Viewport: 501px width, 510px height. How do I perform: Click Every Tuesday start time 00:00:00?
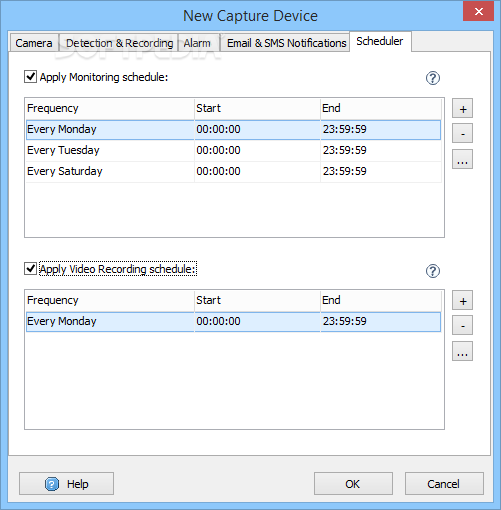coord(218,150)
